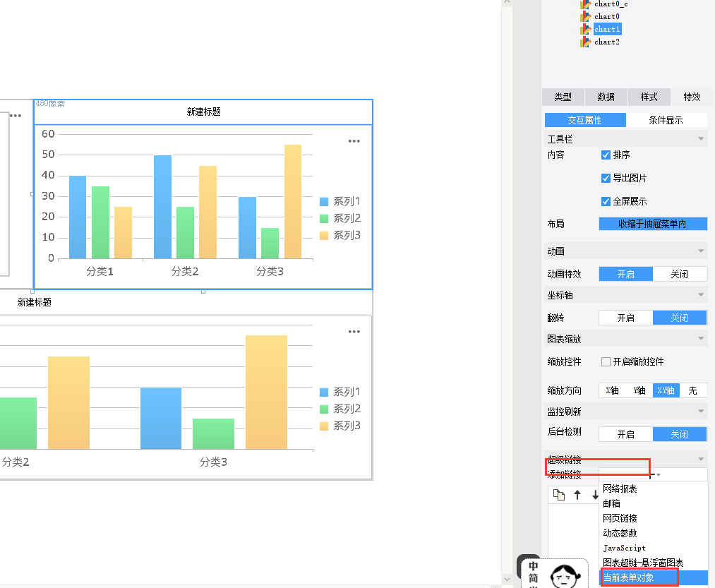The width and height of the screenshot is (715, 588).
Task: Switch to the 样式 tab
Action: coord(649,97)
